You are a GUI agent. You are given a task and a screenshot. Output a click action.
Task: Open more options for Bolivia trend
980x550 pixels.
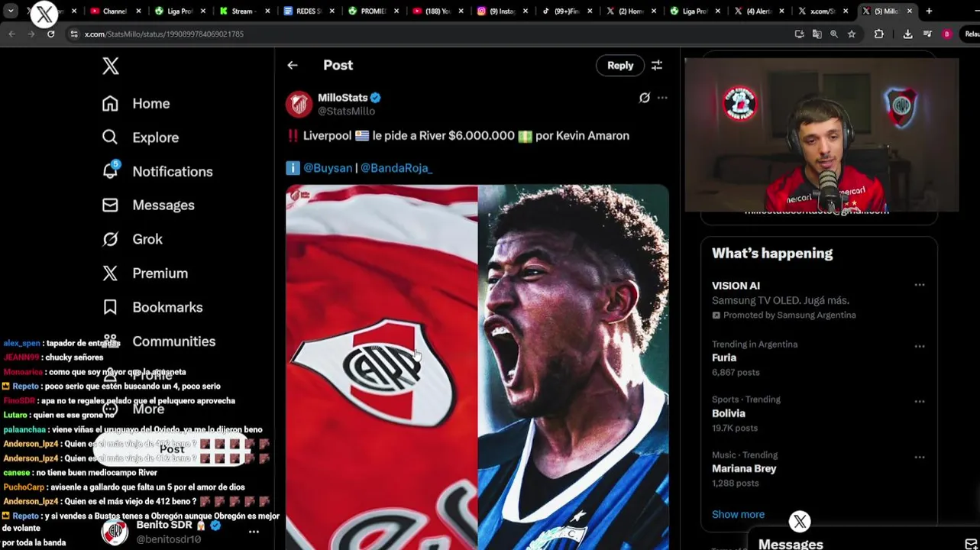920,401
